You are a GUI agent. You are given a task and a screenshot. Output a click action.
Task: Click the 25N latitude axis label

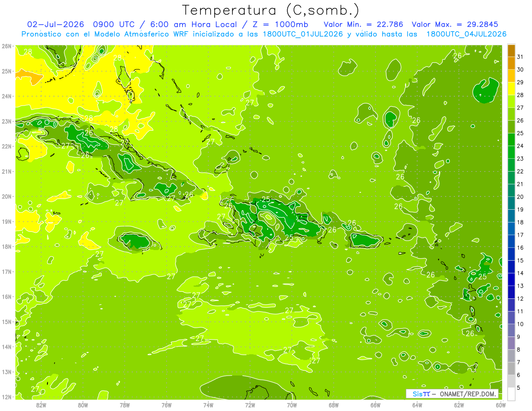(x=6, y=71)
